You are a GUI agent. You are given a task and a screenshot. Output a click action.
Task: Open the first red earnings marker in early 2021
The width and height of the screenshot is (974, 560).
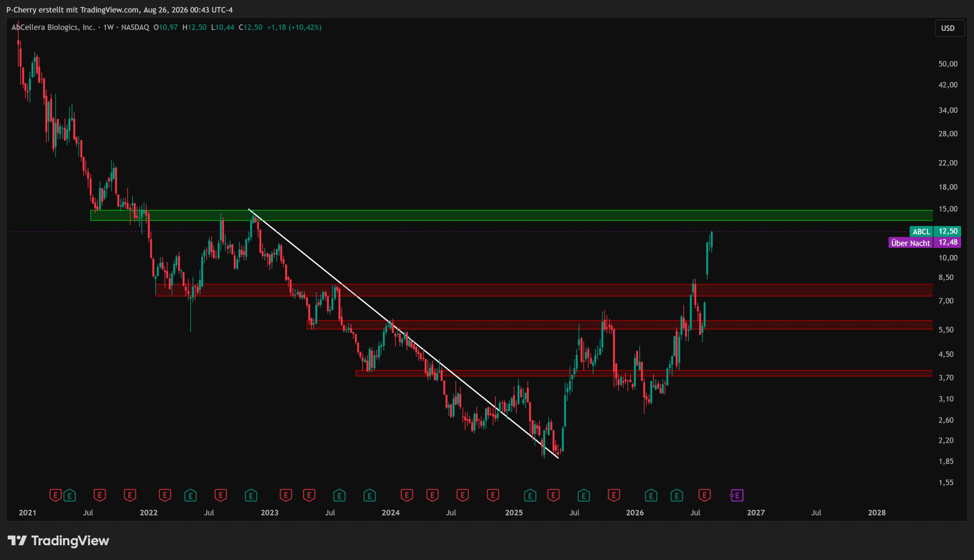click(56, 495)
